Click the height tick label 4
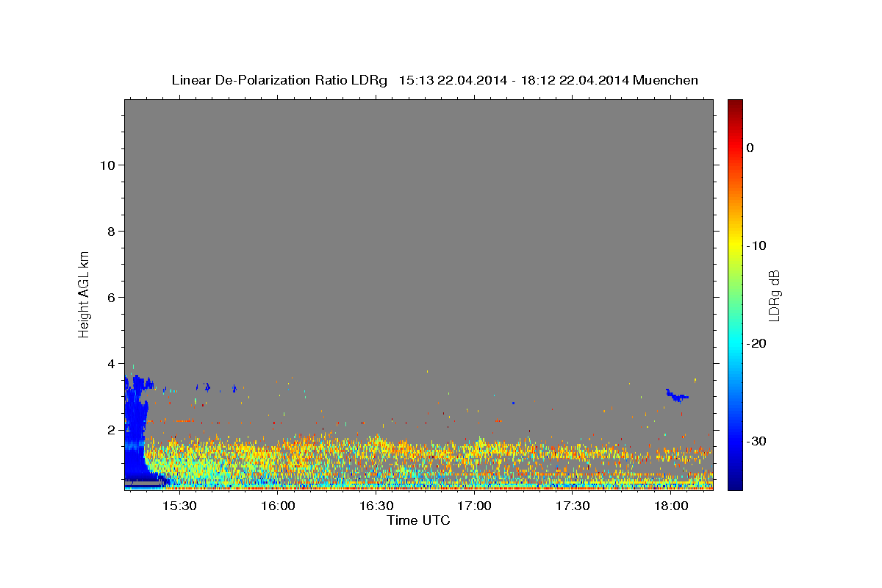The width and height of the screenshot is (882, 588). coord(110,364)
